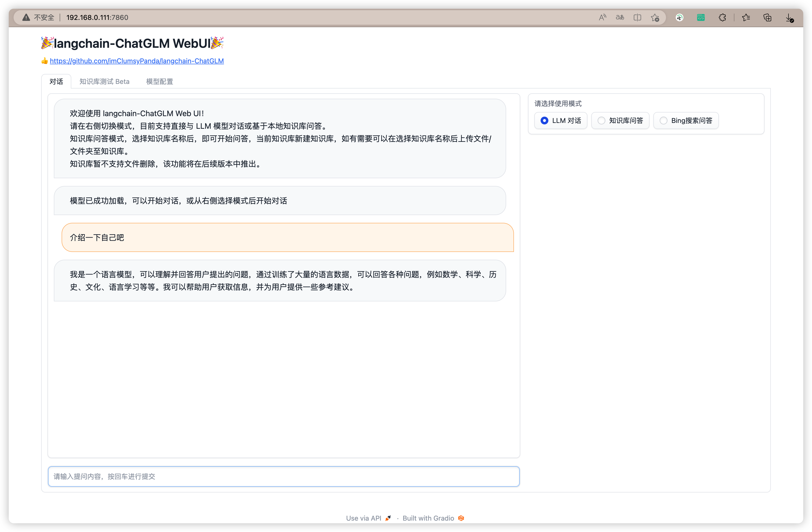812x532 pixels.
Task: Click the address bar URL 192.168.0.111:7860
Action: pyautogui.click(x=97, y=17)
